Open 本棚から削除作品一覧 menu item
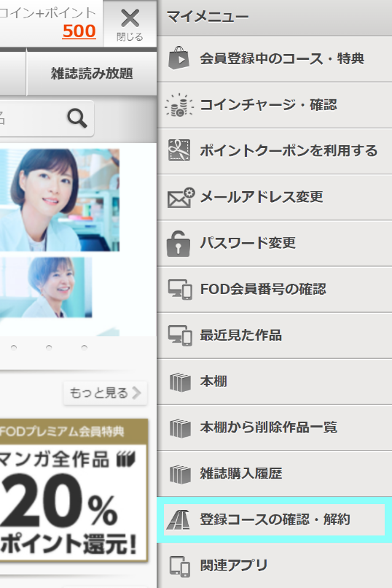The width and height of the screenshot is (392, 588). coord(275,428)
